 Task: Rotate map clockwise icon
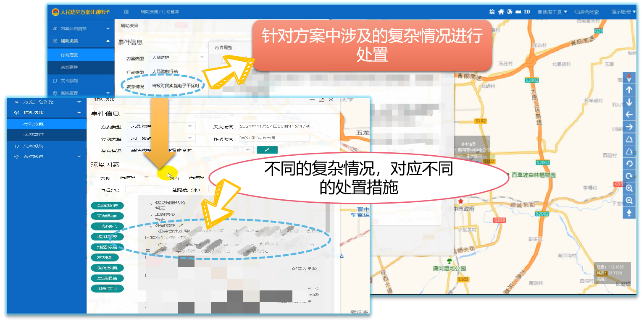click(x=629, y=176)
